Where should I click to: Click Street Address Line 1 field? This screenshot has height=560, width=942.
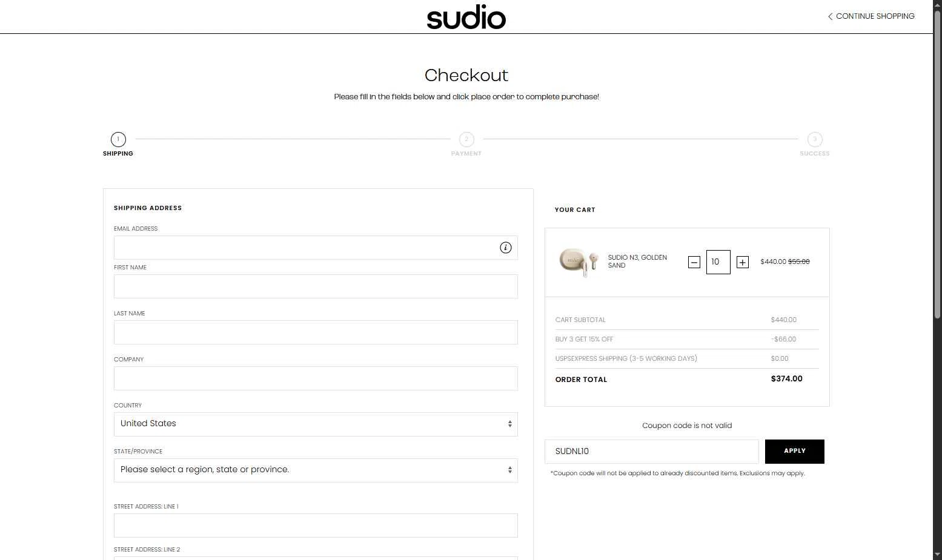click(316, 525)
